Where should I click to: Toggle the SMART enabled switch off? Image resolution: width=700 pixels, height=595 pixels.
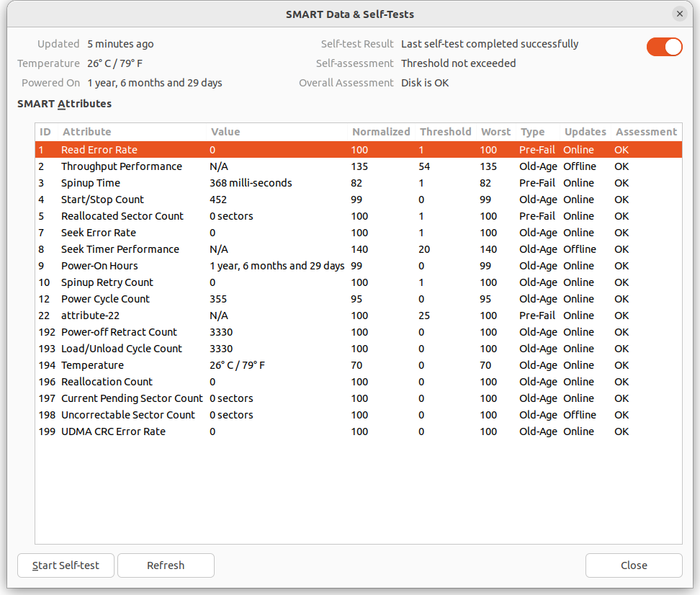[x=664, y=47]
